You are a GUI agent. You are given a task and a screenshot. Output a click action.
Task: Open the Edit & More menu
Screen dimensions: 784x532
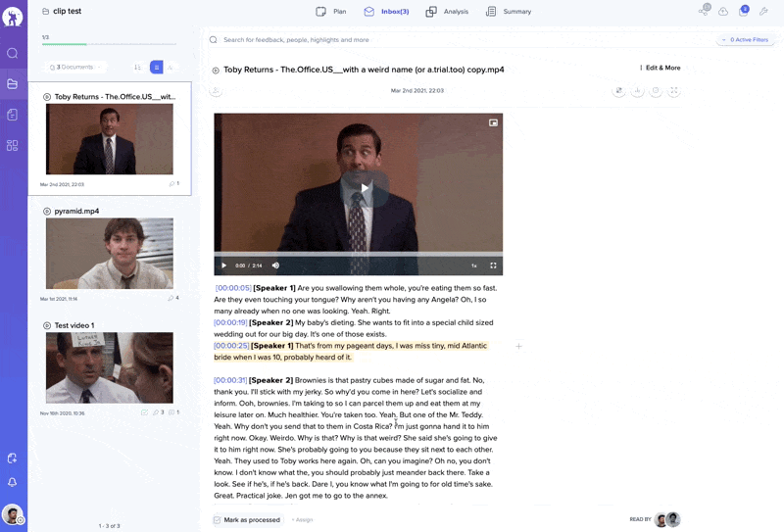(660, 68)
